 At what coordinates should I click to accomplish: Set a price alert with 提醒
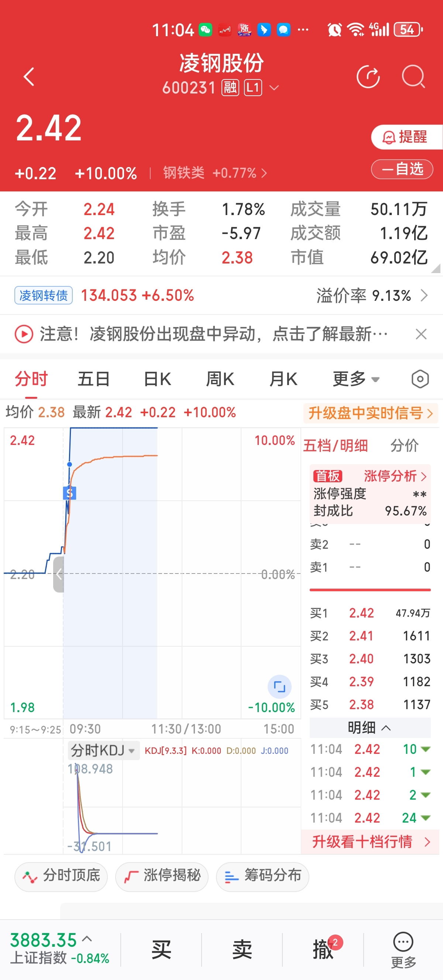pyautogui.click(x=406, y=137)
